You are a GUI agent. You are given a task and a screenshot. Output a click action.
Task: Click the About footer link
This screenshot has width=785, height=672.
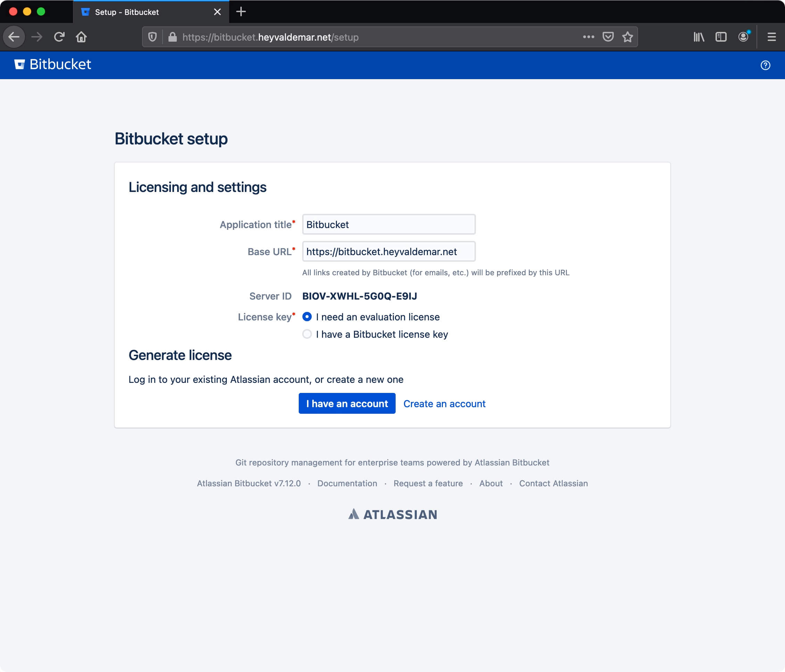pos(490,483)
